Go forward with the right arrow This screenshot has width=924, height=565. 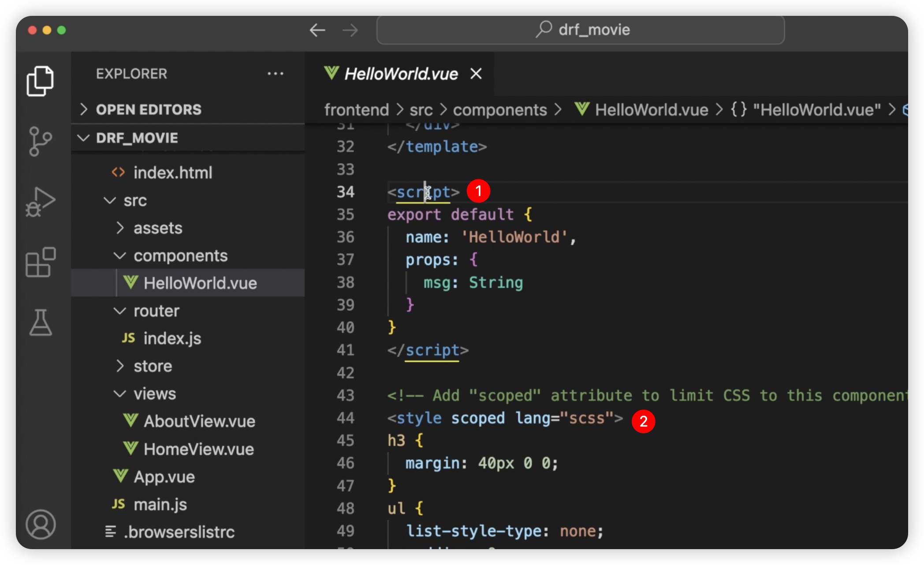(x=350, y=30)
